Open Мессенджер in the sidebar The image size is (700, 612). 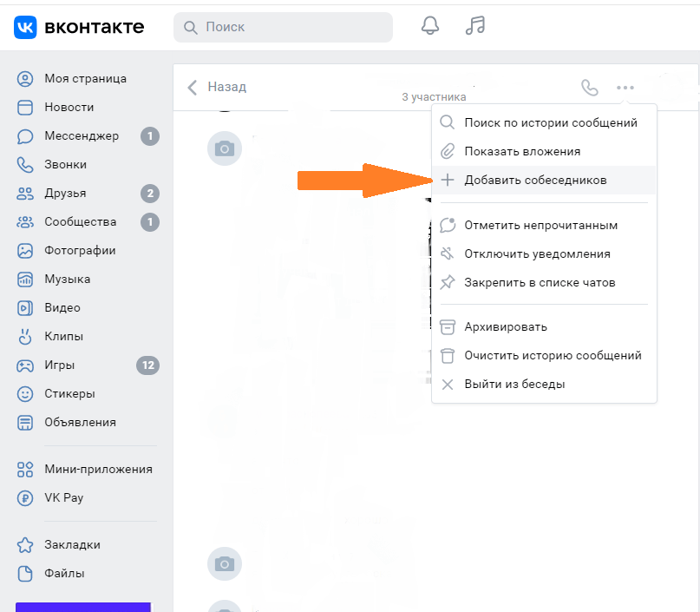[x=82, y=135]
